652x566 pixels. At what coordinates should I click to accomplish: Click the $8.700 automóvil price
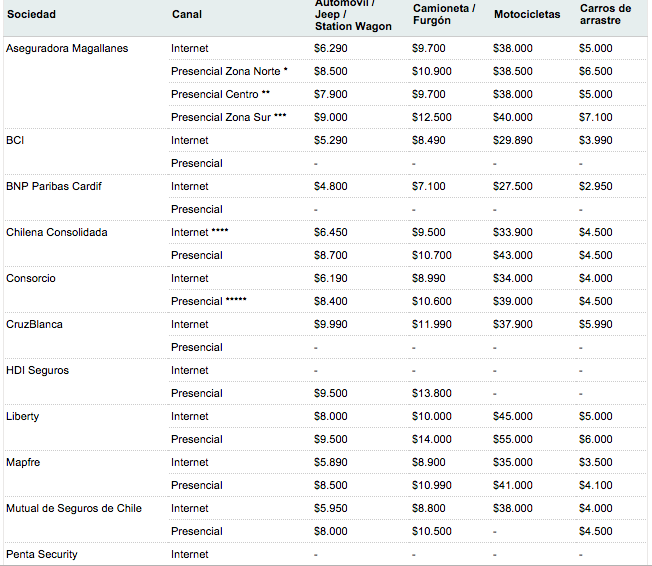[x=331, y=255]
